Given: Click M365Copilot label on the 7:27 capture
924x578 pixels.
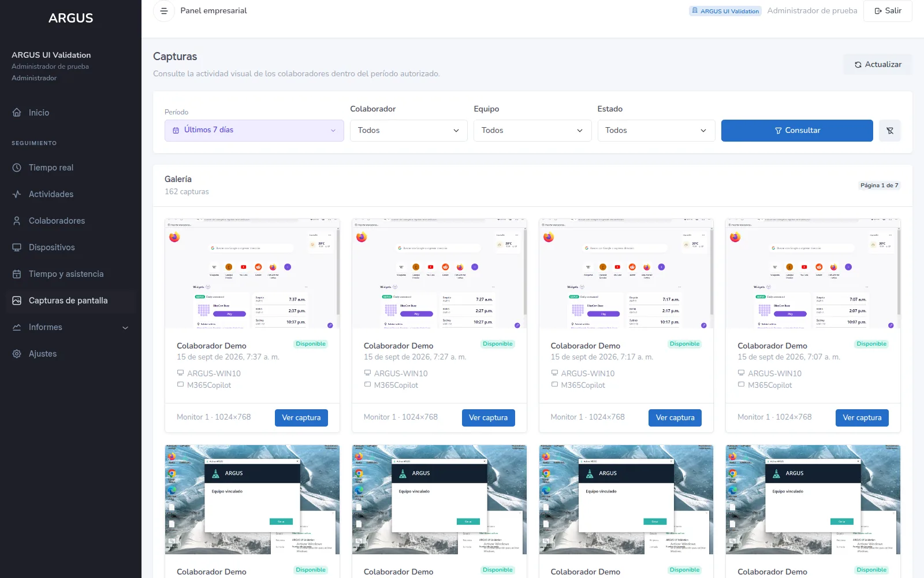Looking at the screenshot, I should point(396,385).
